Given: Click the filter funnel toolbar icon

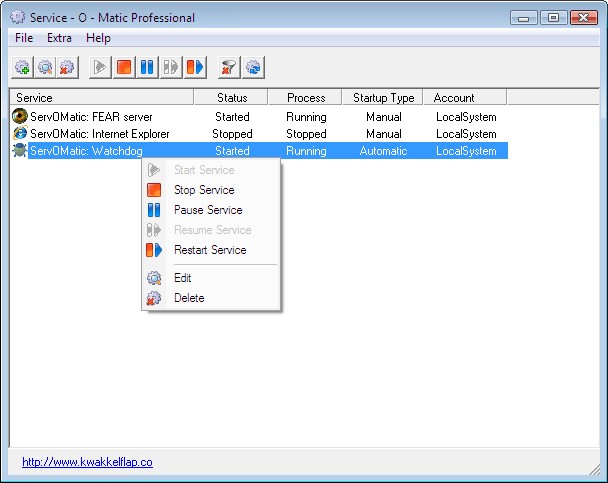Looking at the screenshot, I should (229, 67).
